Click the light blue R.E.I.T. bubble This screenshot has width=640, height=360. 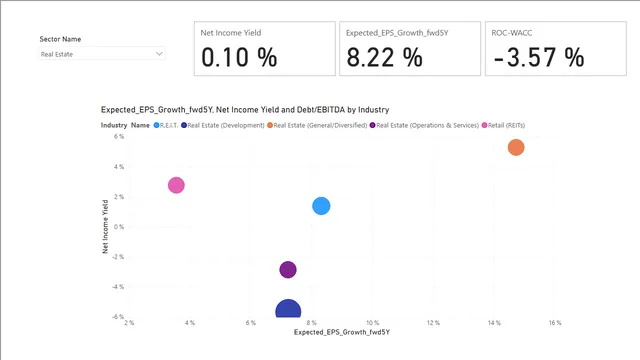click(321, 206)
